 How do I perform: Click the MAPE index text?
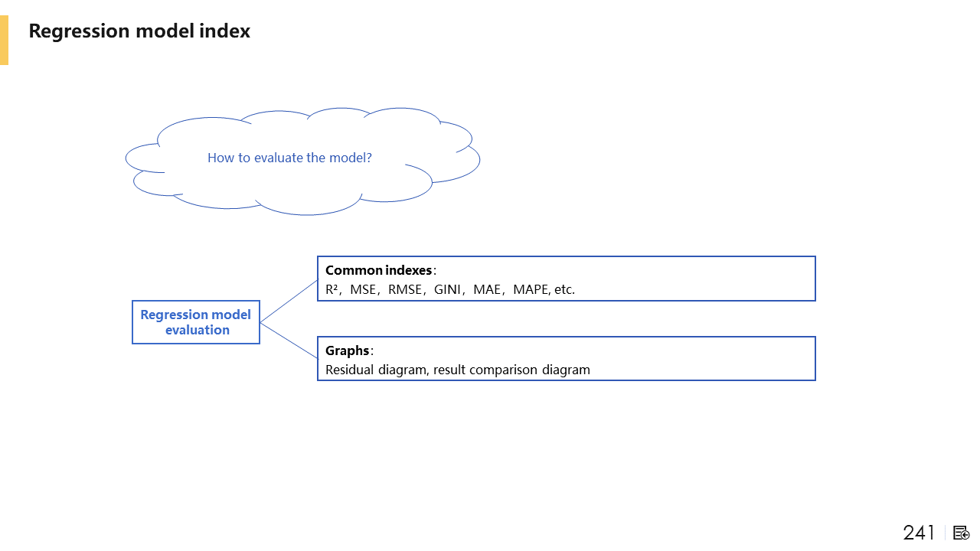[531, 289]
